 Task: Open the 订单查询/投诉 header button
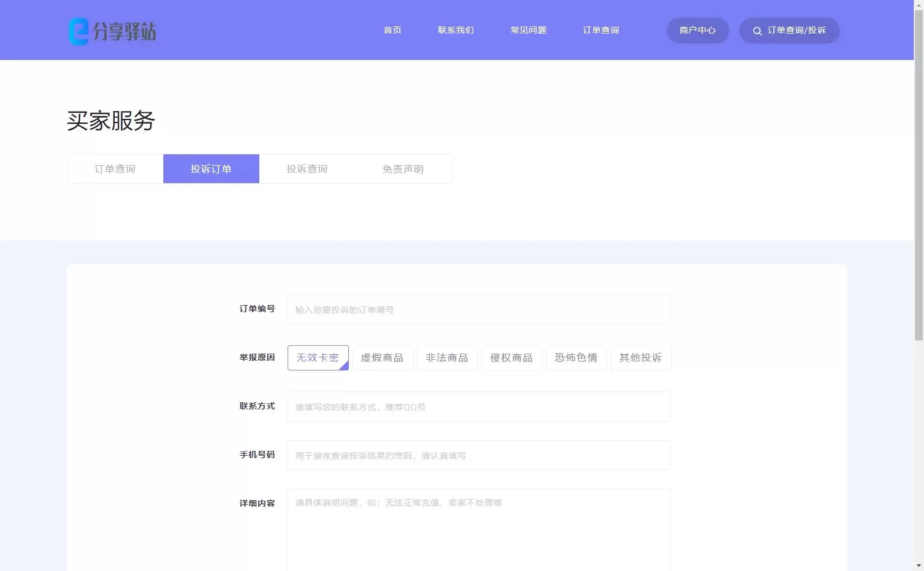(x=790, y=30)
